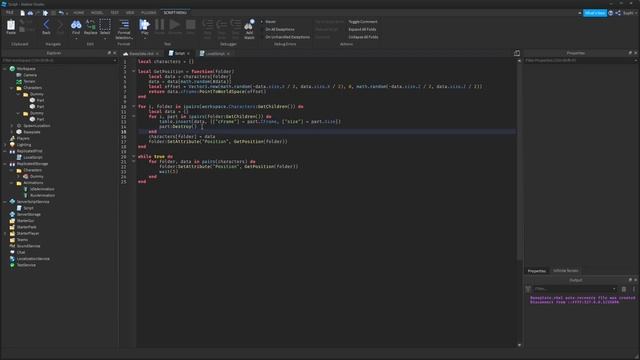
Task: Click the Replace tool icon
Action: coord(91,25)
